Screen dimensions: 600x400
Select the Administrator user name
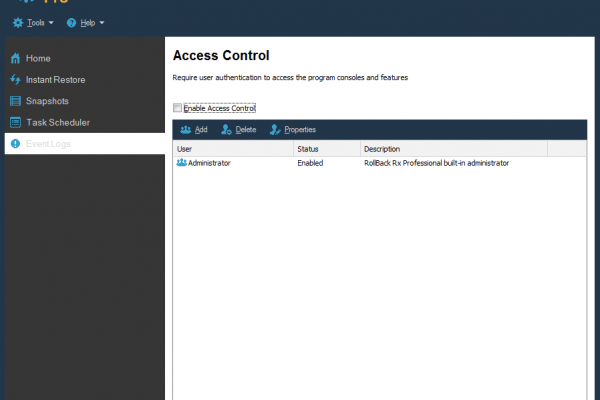(209, 163)
